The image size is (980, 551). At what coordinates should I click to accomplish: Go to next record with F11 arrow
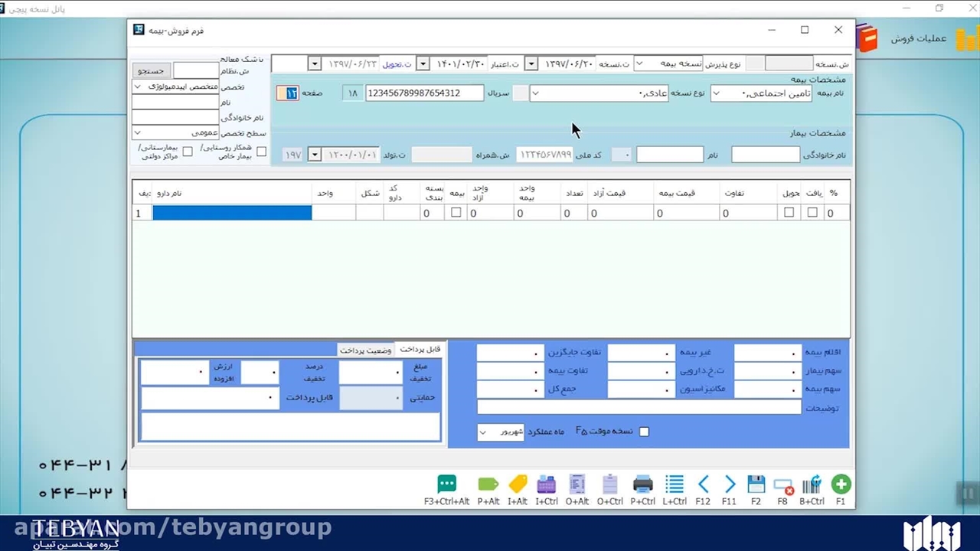click(x=729, y=484)
